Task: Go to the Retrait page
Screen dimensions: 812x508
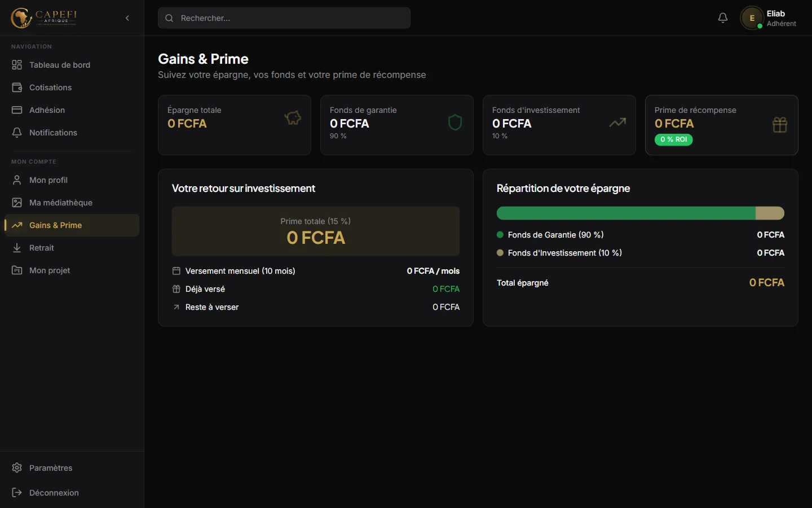Action: (72, 248)
